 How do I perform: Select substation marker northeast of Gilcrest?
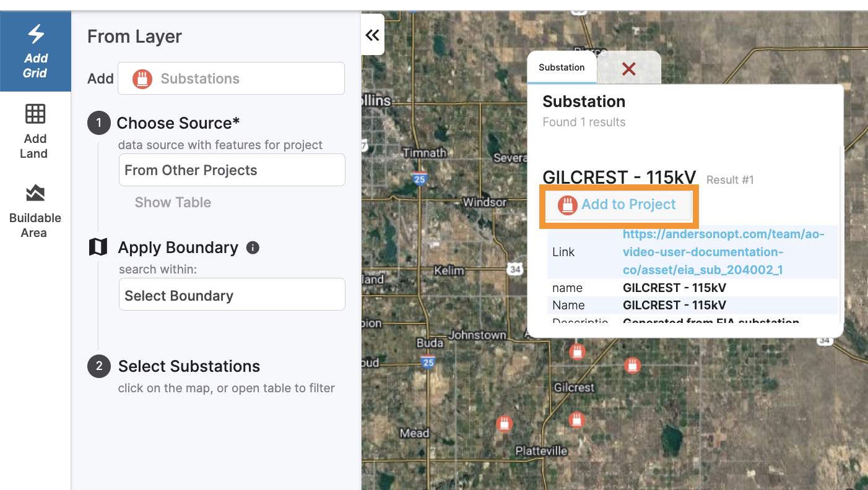pyautogui.click(x=632, y=365)
